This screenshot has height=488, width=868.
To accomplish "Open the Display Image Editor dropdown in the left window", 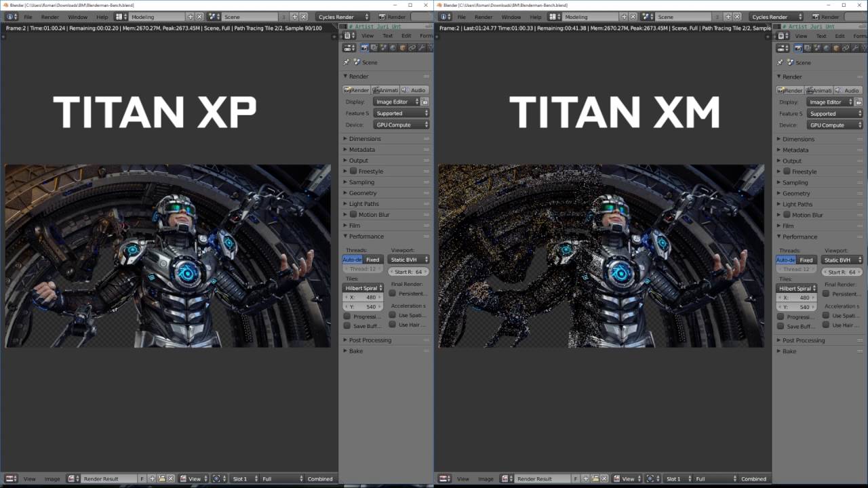I will [x=396, y=102].
